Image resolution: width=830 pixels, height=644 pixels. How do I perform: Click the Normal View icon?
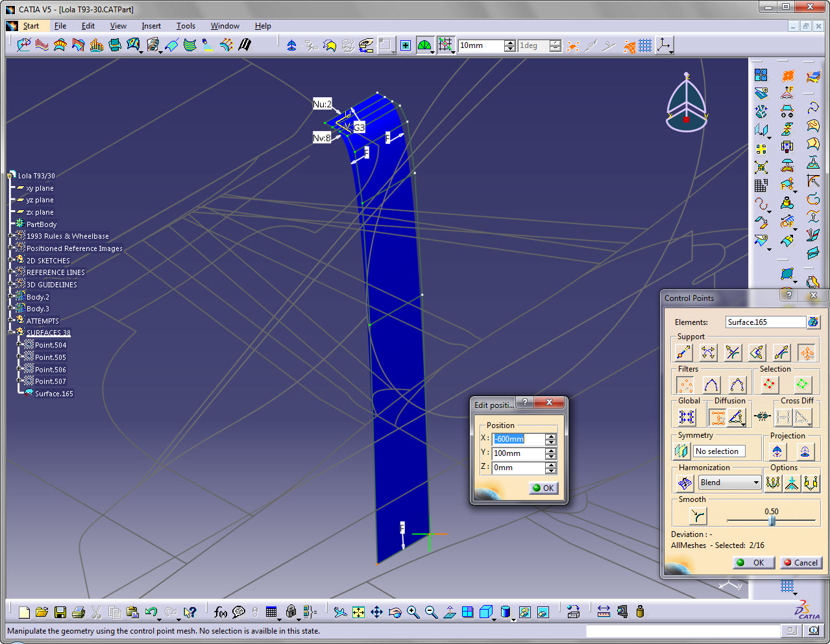450,612
